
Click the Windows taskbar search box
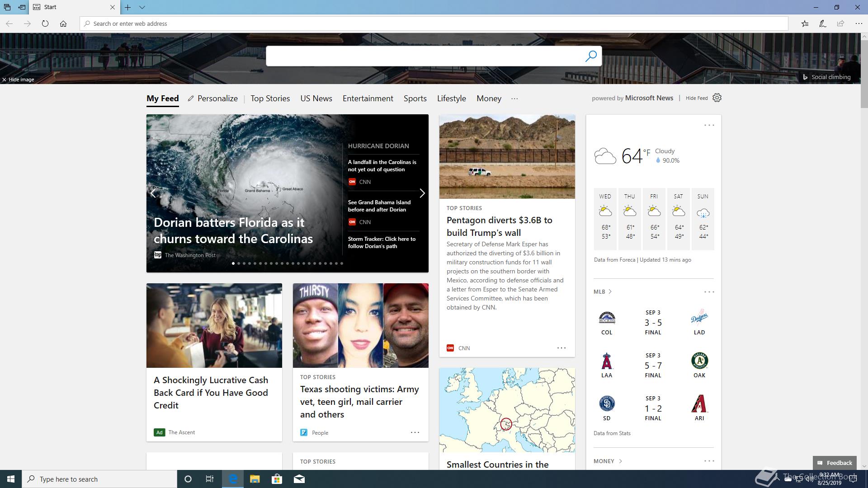99,479
